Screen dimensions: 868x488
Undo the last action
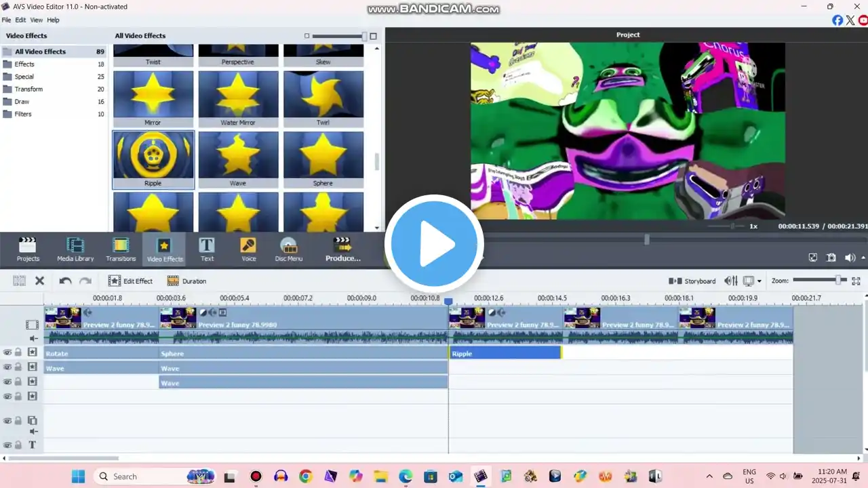pos(65,281)
